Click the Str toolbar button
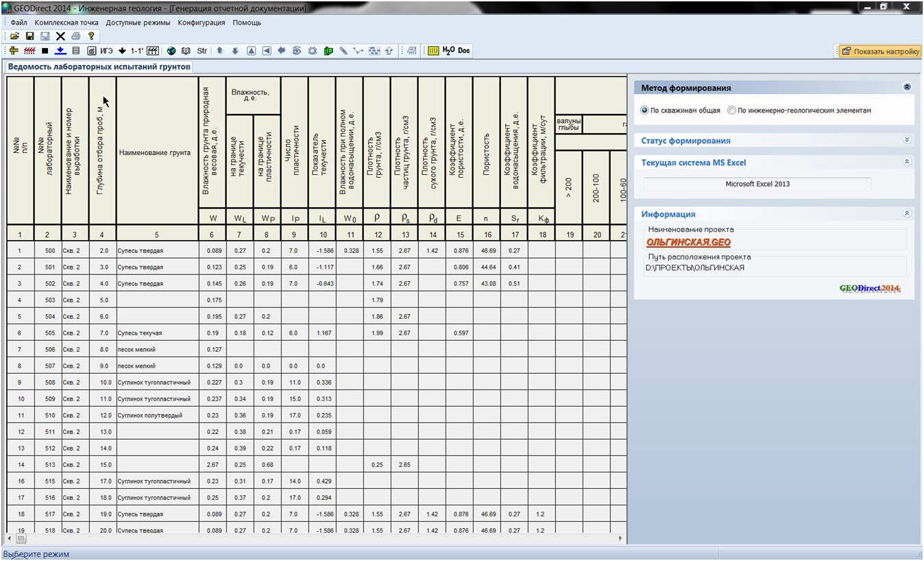924x561 pixels. 202,51
